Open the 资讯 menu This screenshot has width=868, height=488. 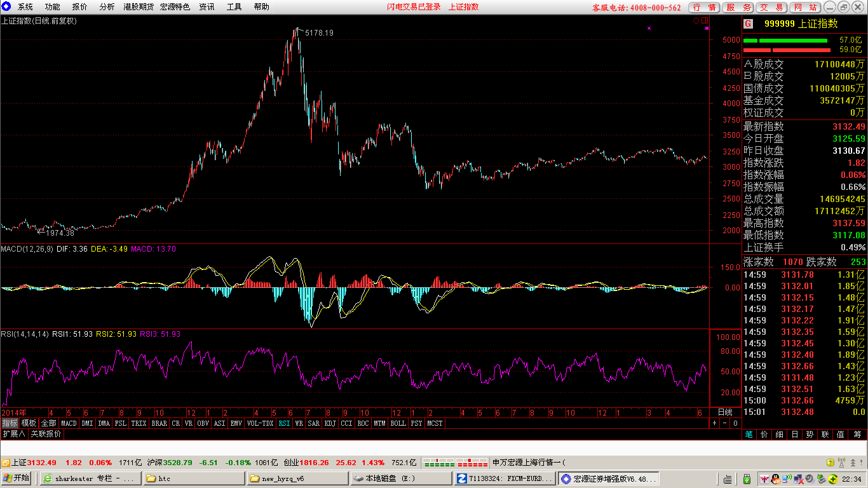(x=207, y=7)
